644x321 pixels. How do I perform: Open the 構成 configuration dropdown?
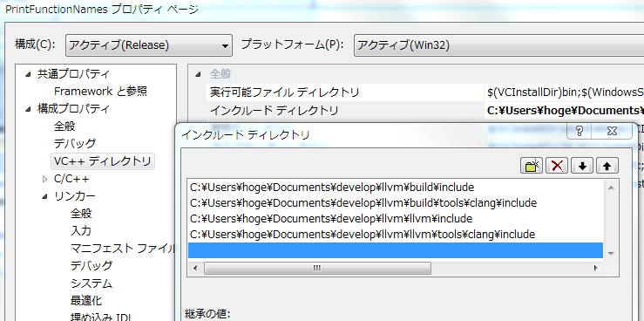pyautogui.click(x=149, y=44)
